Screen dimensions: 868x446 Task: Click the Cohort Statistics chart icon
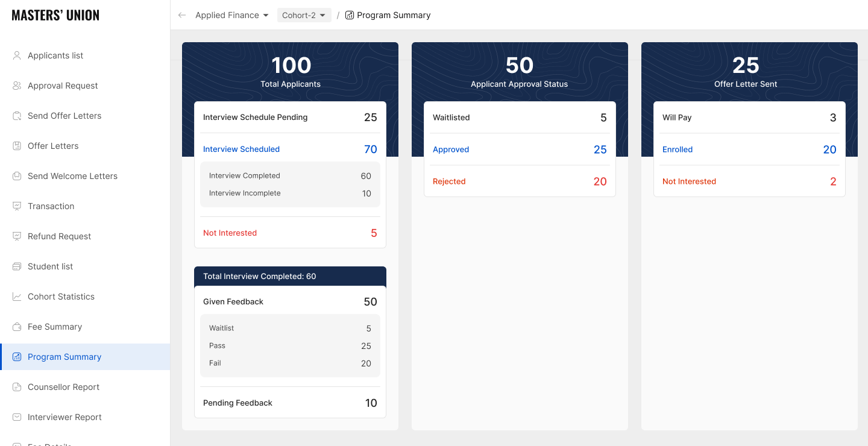[x=17, y=297]
